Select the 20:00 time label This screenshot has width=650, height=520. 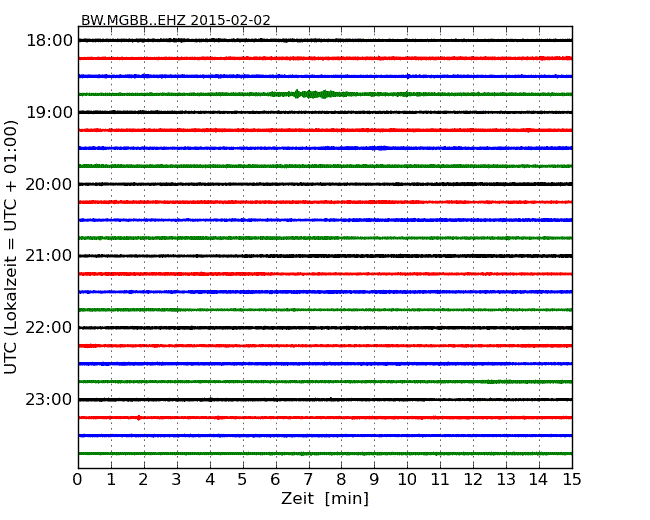pos(49,184)
